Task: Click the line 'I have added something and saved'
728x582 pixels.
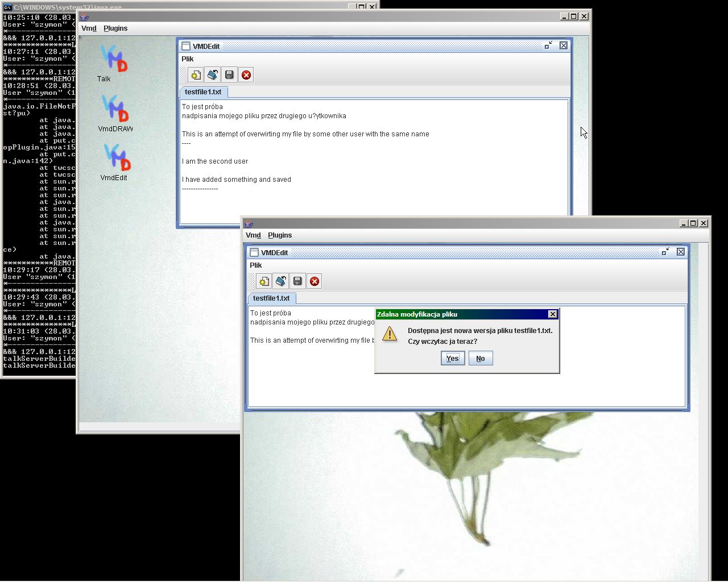Action: pos(237,180)
